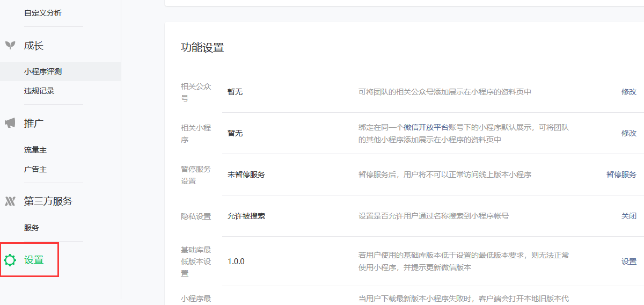
Task: Click the 第三方服务 section heading
Action: pyautogui.click(x=48, y=201)
